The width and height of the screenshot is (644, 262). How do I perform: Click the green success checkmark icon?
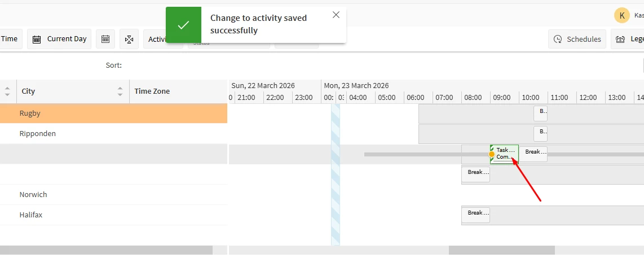[183, 25]
